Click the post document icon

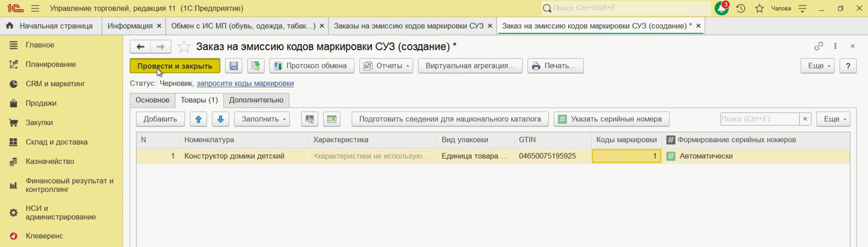click(x=255, y=66)
